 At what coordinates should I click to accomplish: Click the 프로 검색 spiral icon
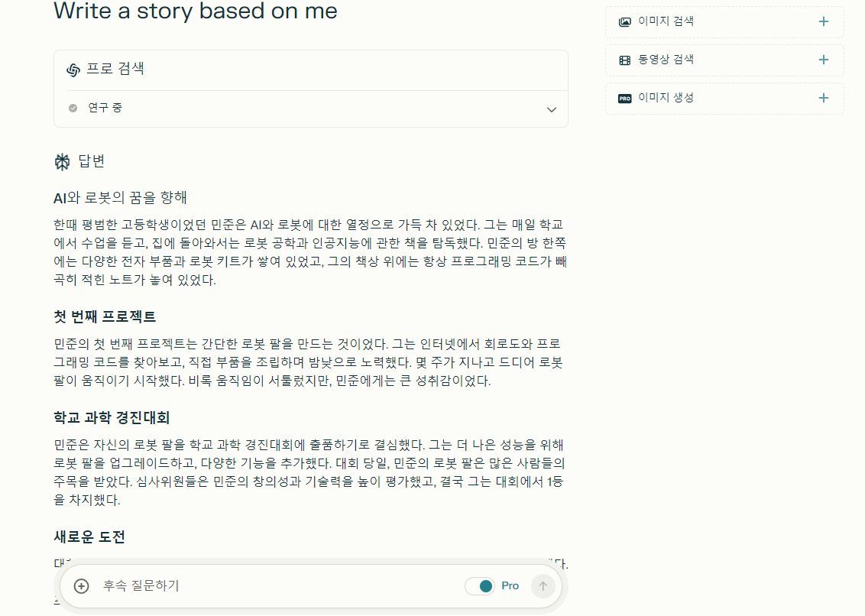click(x=73, y=69)
